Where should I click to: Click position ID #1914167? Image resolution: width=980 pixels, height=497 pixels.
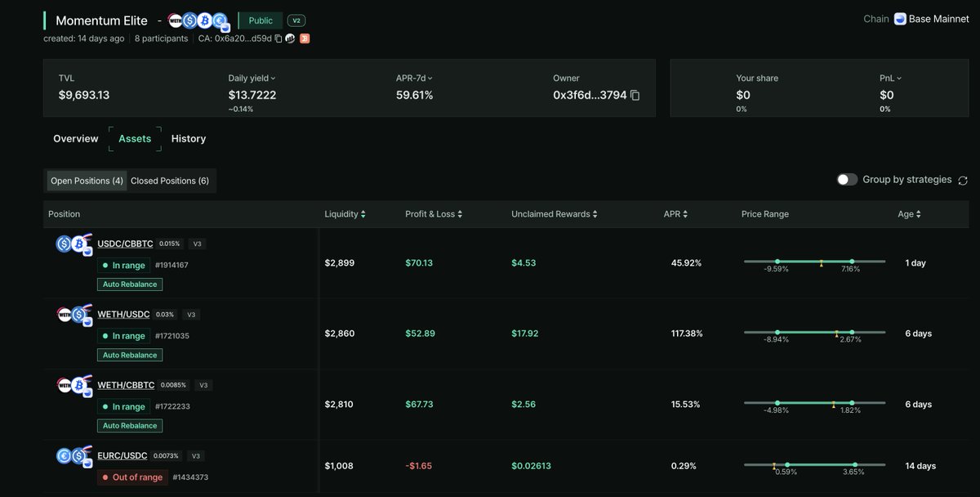171,266
